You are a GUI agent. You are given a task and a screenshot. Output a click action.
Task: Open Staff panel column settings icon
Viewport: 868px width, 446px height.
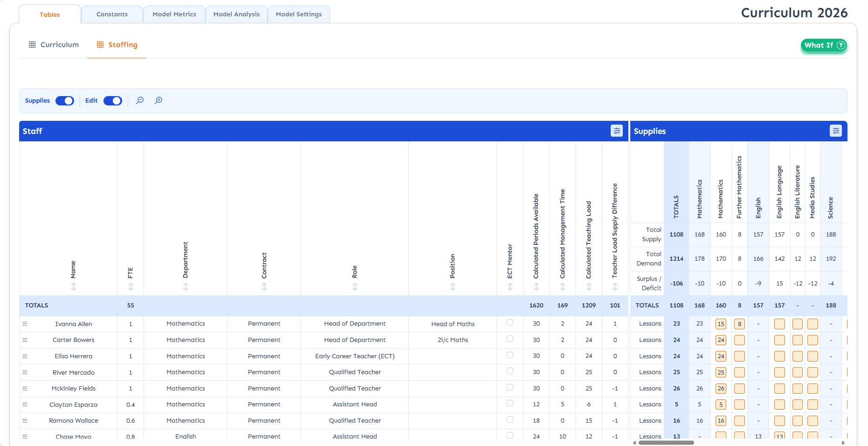pyautogui.click(x=616, y=131)
